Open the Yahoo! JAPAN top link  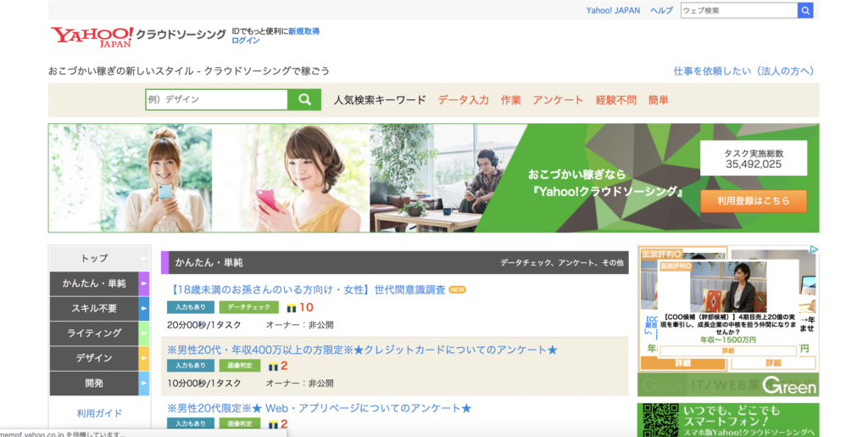point(613,10)
